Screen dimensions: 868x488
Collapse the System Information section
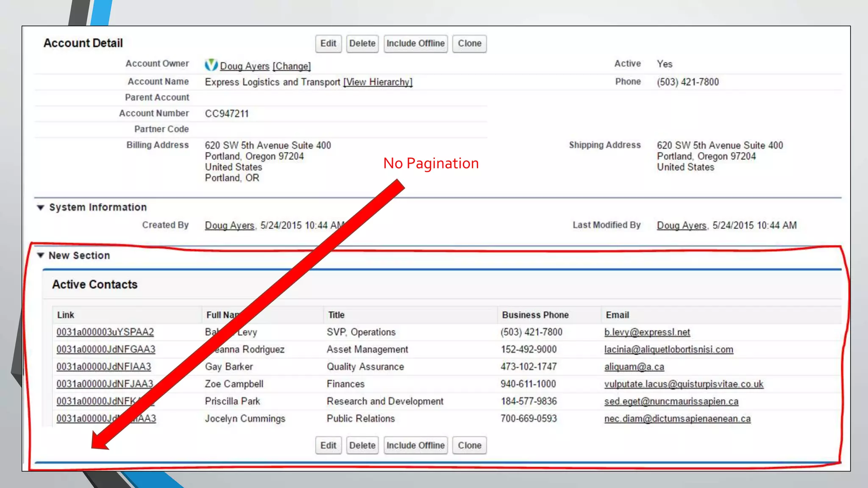(x=41, y=208)
